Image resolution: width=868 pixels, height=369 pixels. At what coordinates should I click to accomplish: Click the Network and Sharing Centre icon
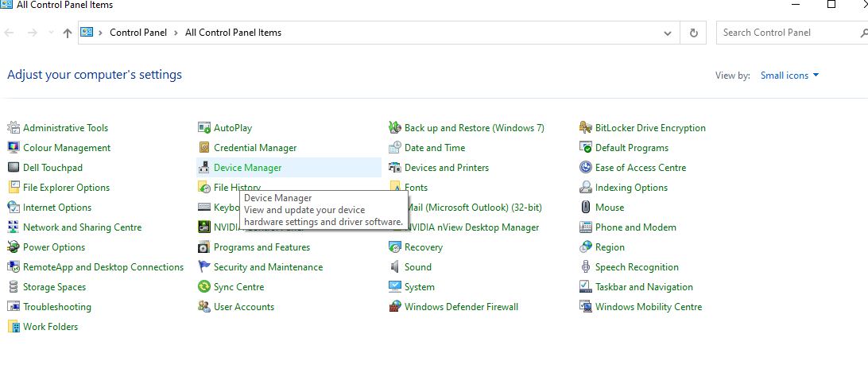coord(14,227)
